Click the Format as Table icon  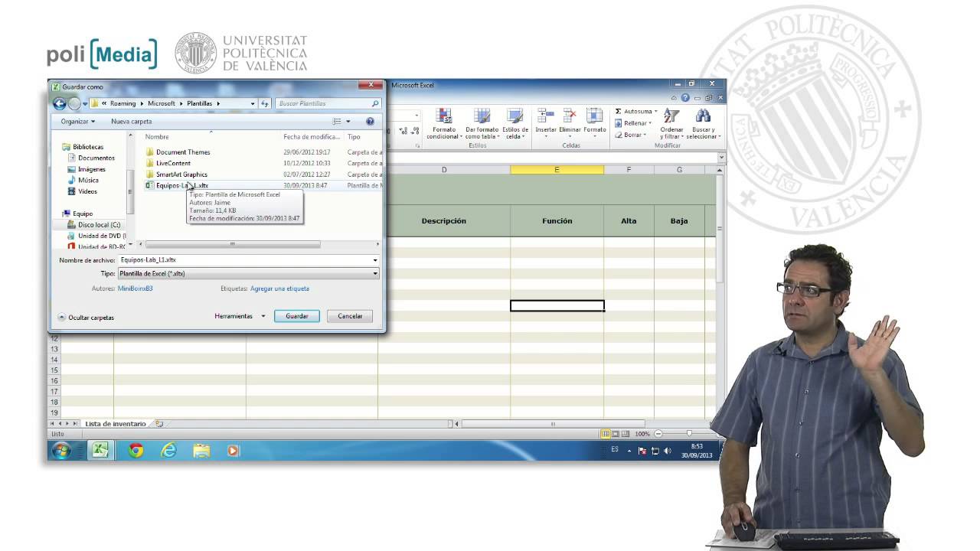click(482, 116)
